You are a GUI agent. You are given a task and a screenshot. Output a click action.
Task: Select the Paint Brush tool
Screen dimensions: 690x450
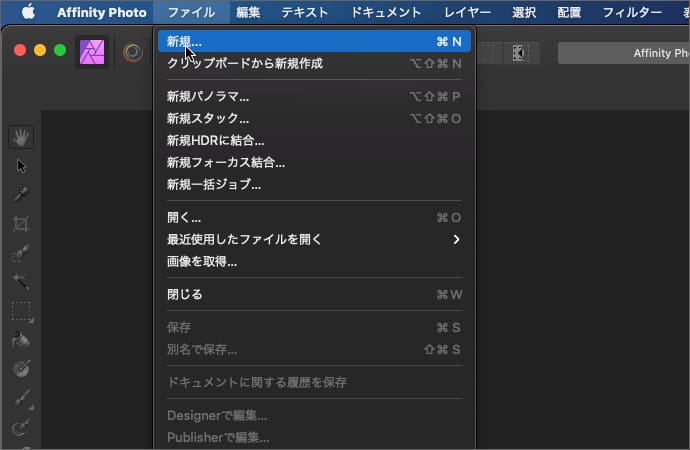coord(21,399)
